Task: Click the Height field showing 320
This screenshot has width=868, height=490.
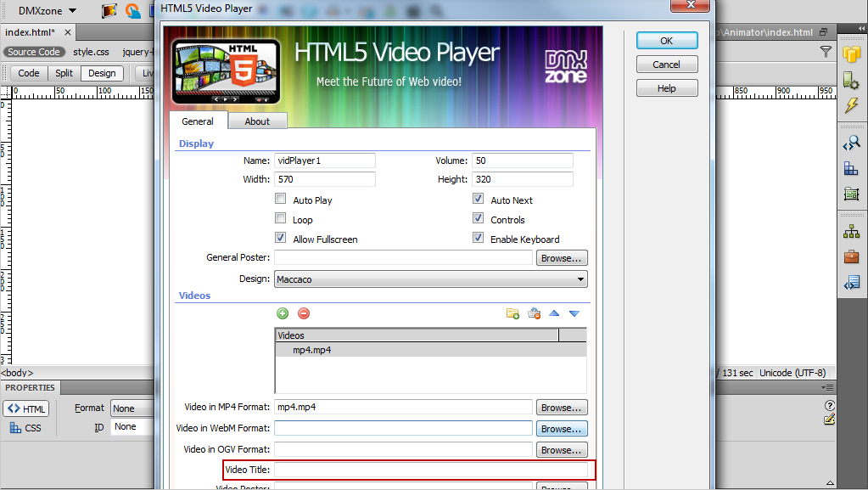Action: (x=523, y=179)
